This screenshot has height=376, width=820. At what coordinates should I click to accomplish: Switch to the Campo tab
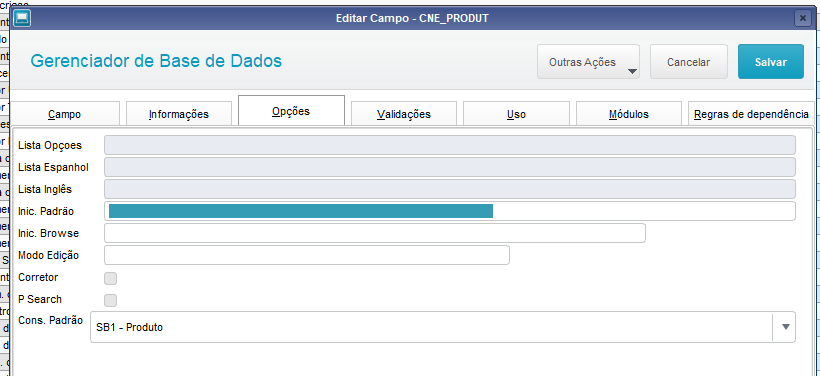pyautogui.click(x=64, y=114)
